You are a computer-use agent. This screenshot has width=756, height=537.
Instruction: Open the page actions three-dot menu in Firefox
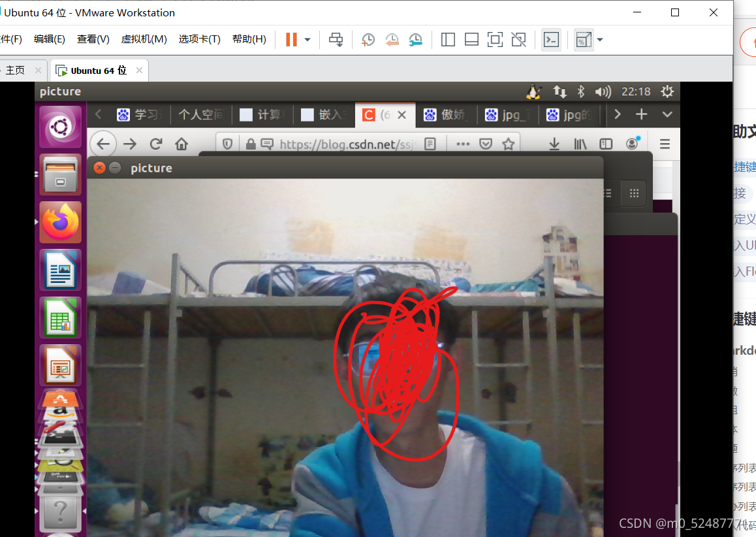tap(463, 144)
